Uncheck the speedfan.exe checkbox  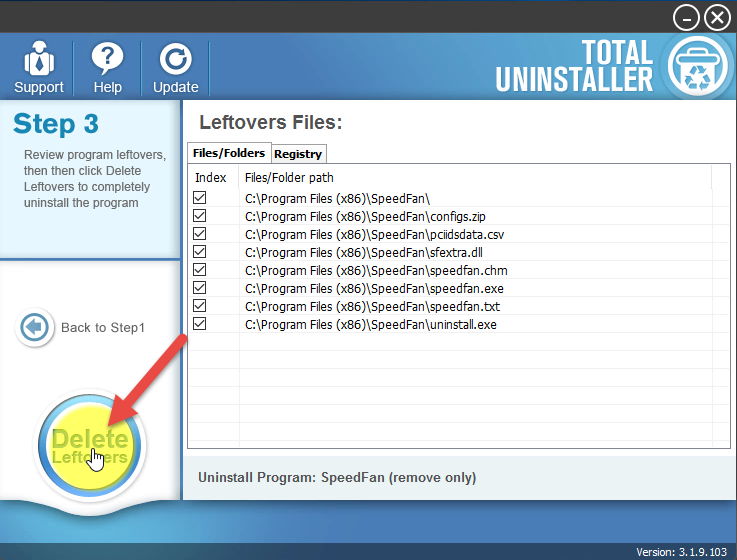[x=199, y=288]
